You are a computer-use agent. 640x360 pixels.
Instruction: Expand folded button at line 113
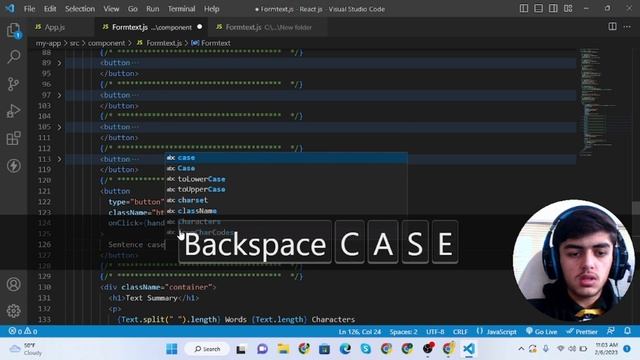(x=59, y=159)
